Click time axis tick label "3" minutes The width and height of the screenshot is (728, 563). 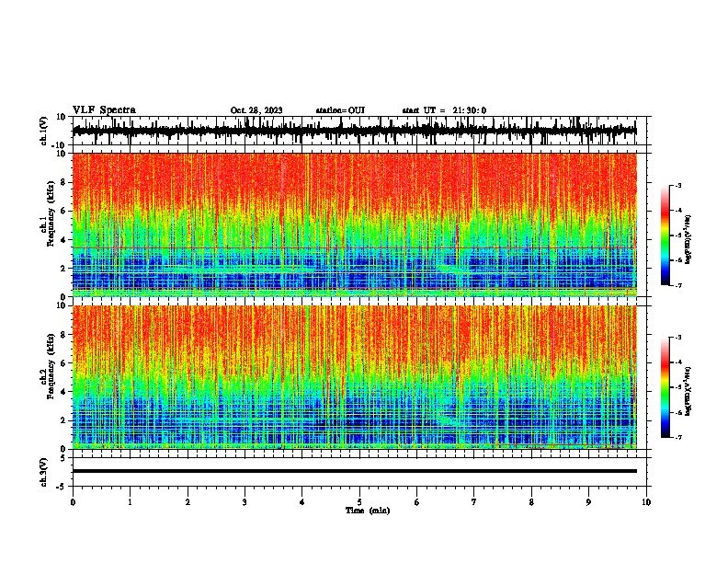coord(245,502)
